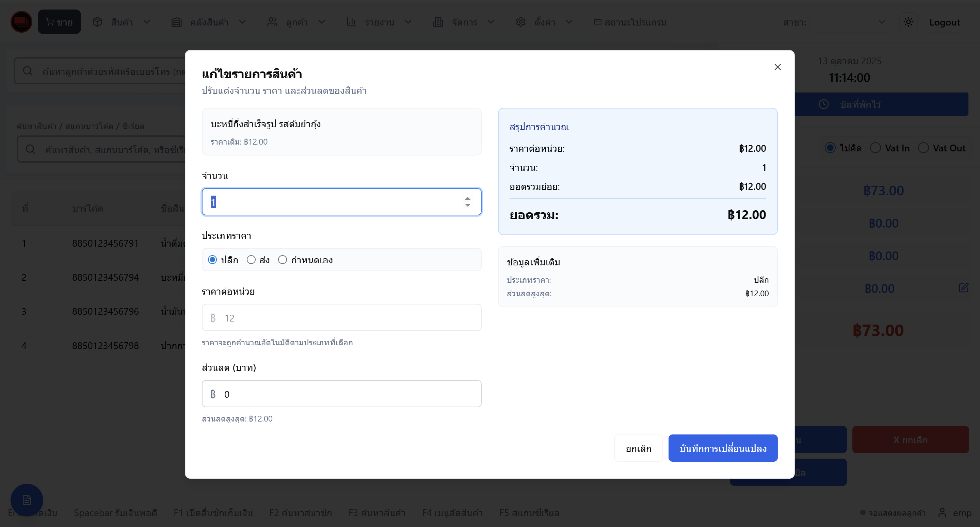The height and width of the screenshot is (527, 980).
Task: Click the ส่วนลด discount input field
Action: pos(341,394)
